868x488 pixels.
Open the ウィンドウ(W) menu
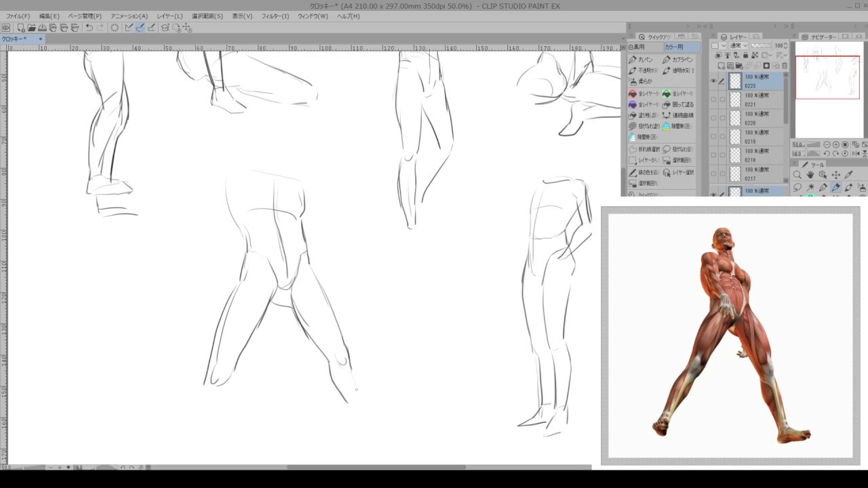tap(313, 16)
